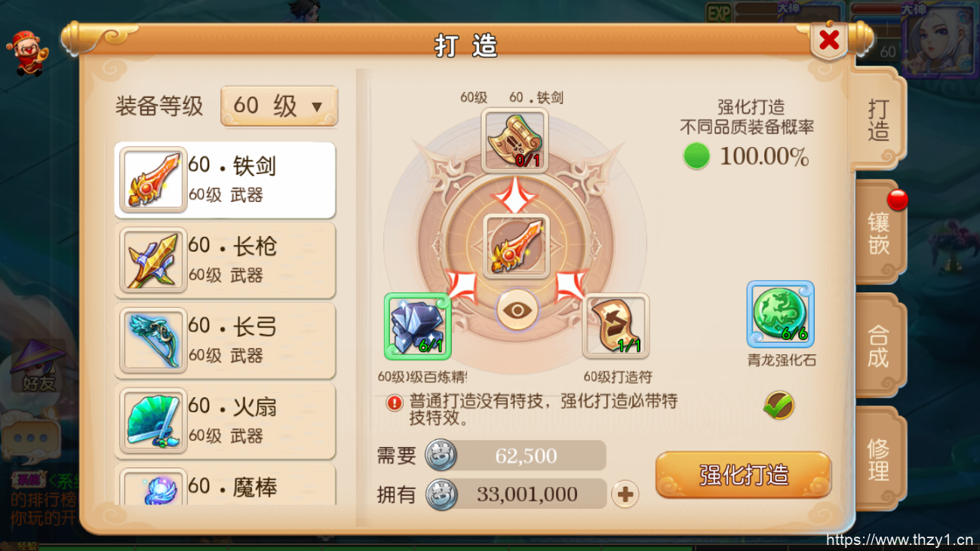
Task: Select 60·长弓 in equipment list
Action: [225, 341]
